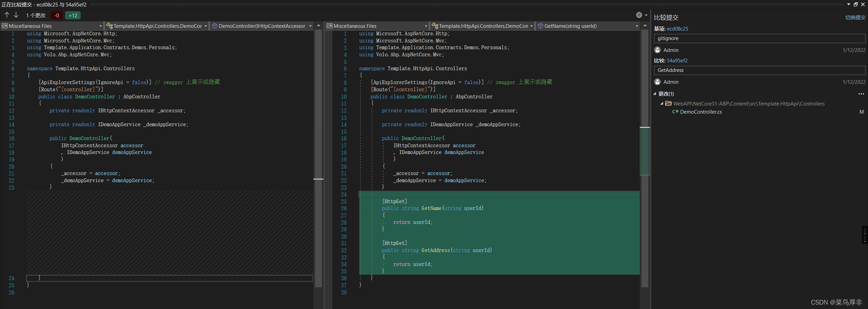
Task: Click second [HttpGet] attribute on line 31
Action: coord(395,243)
